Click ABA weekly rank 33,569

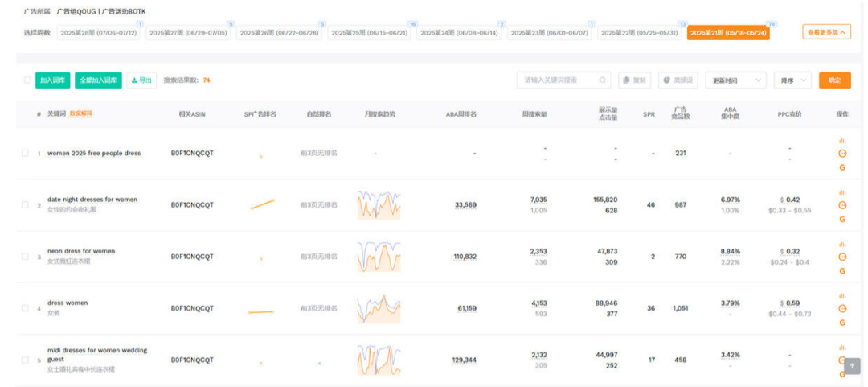465,205
